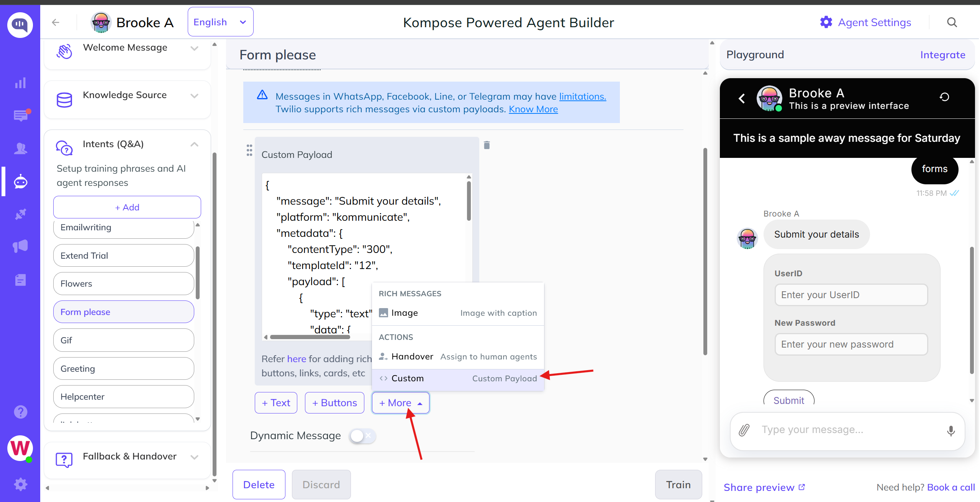Open the settings gear in sidebar

[x=20, y=484]
